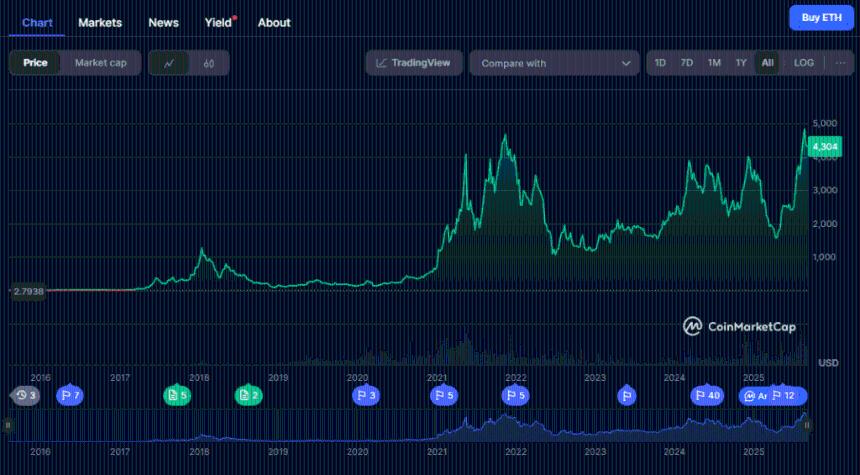Image resolution: width=860 pixels, height=475 pixels.
Task: Open the Yield tab
Action: coord(218,22)
